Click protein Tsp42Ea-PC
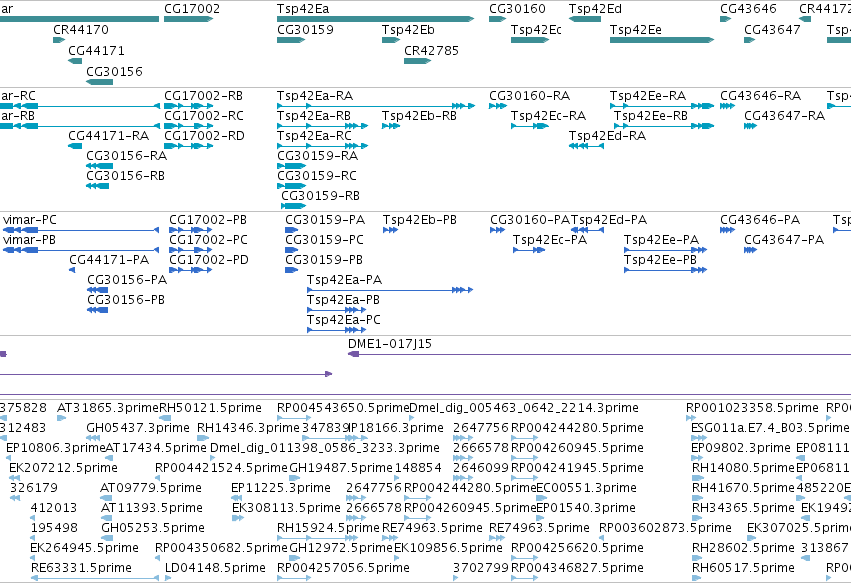The height and width of the screenshot is (583, 851). pyautogui.click(x=336, y=329)
